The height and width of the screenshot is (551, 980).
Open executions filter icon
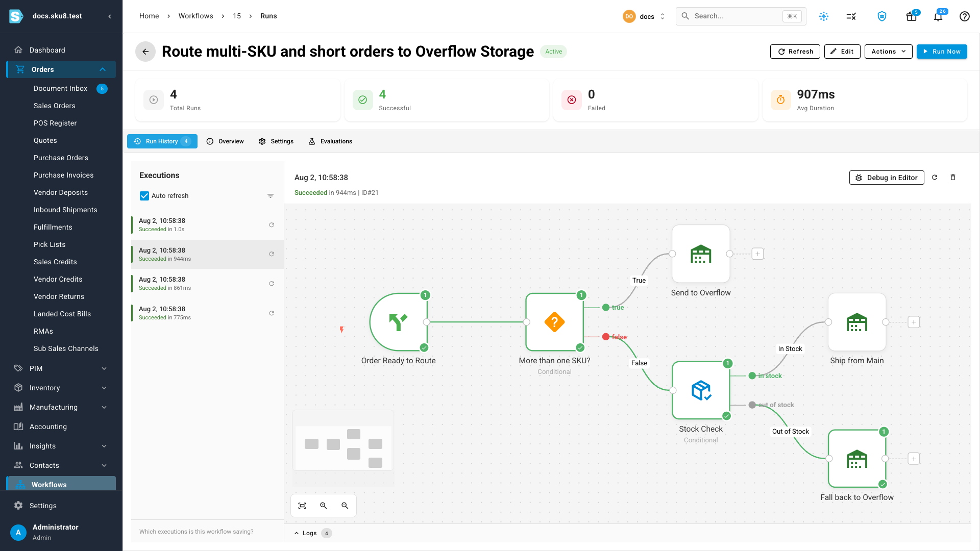tap(271, 196)
